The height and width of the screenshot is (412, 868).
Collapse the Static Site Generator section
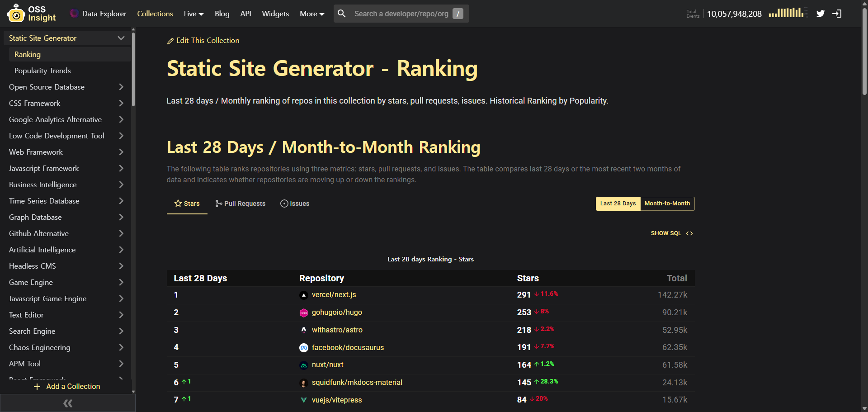(121, 38)
